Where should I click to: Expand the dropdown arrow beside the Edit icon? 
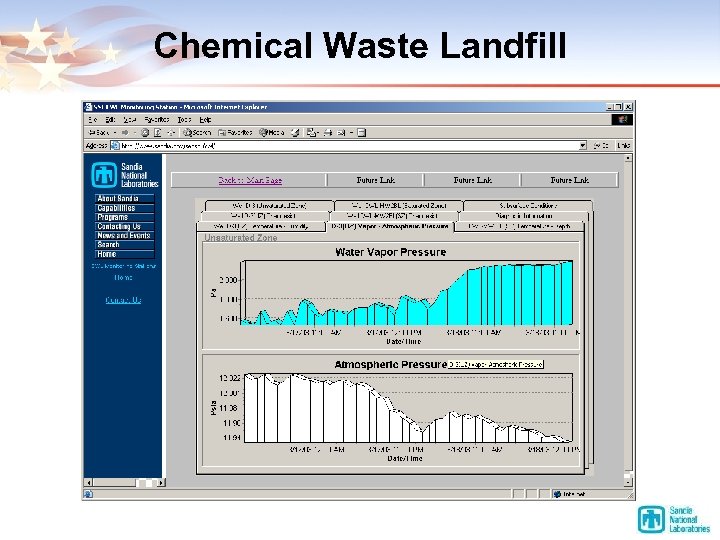[x=351, y=133]
